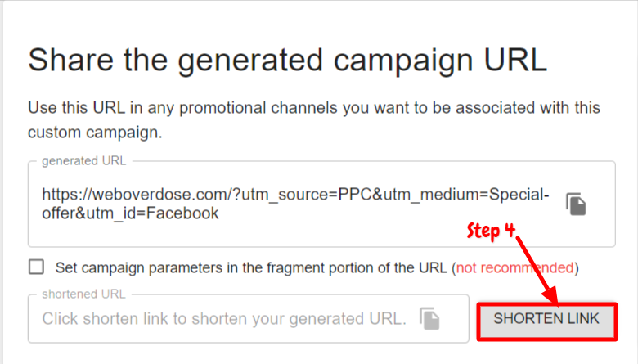Screen dimensions: 638x364
Task: Select the shortened URL placeholder field
Action: click(248, 318)
